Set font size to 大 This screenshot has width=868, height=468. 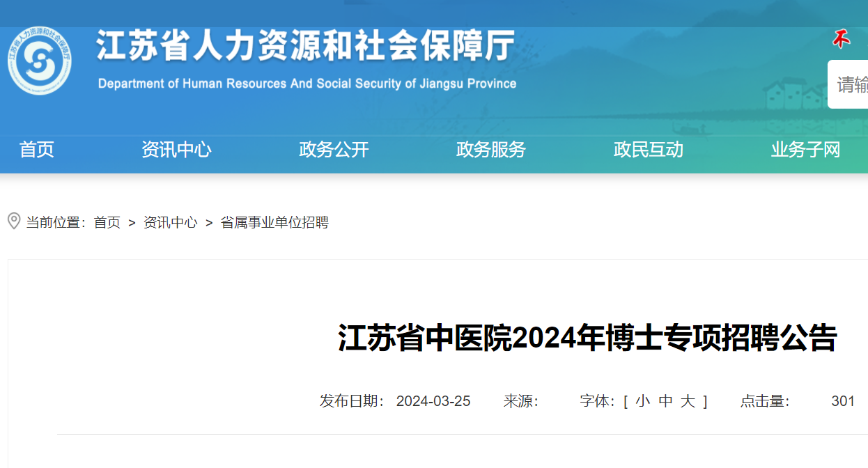tap(688, 401)
